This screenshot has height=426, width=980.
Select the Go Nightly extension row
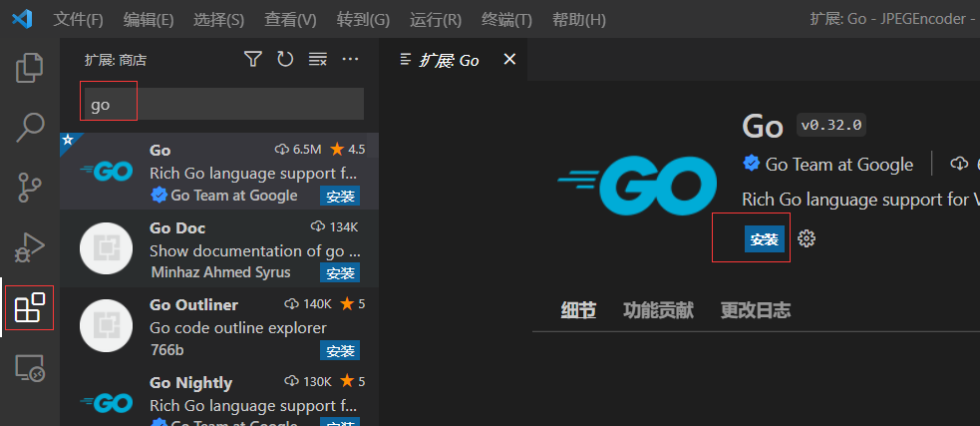[x=219, y=396]
